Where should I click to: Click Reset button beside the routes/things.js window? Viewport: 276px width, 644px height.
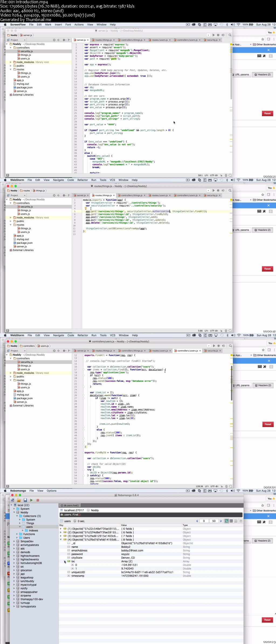[x=267, y=269]
